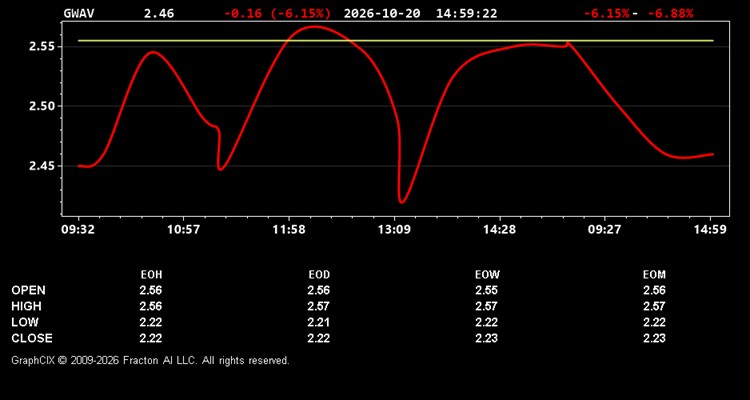Select the date 2026-10-20

[x=382, y=13]
